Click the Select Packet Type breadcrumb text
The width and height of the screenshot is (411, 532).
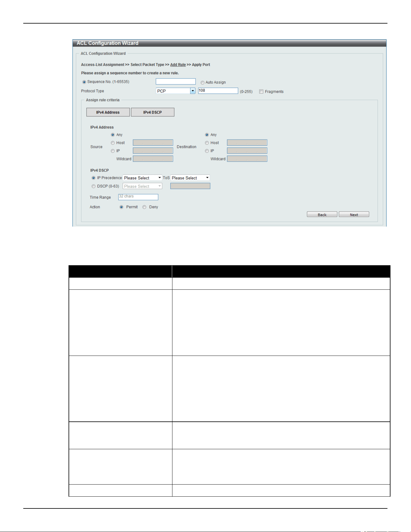coord(147,65)
